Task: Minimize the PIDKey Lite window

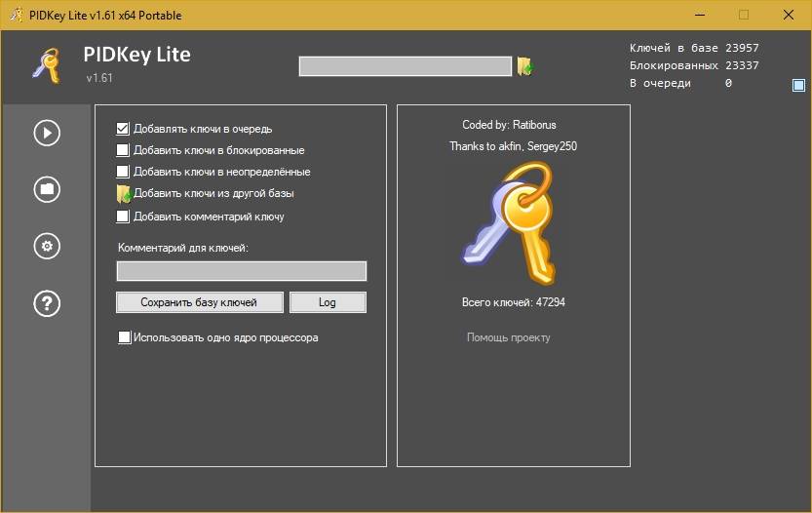Action: point(700,15)
